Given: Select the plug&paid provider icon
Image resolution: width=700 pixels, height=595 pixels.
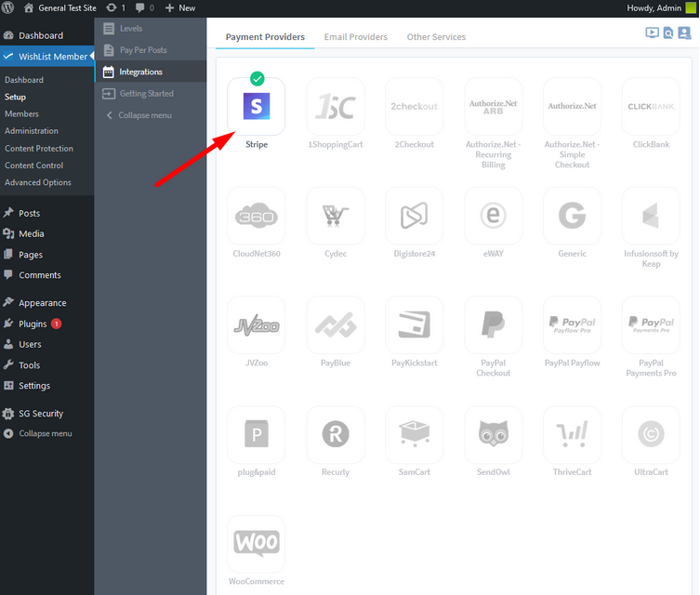Looking at the screenshot, I should point(257,435).
